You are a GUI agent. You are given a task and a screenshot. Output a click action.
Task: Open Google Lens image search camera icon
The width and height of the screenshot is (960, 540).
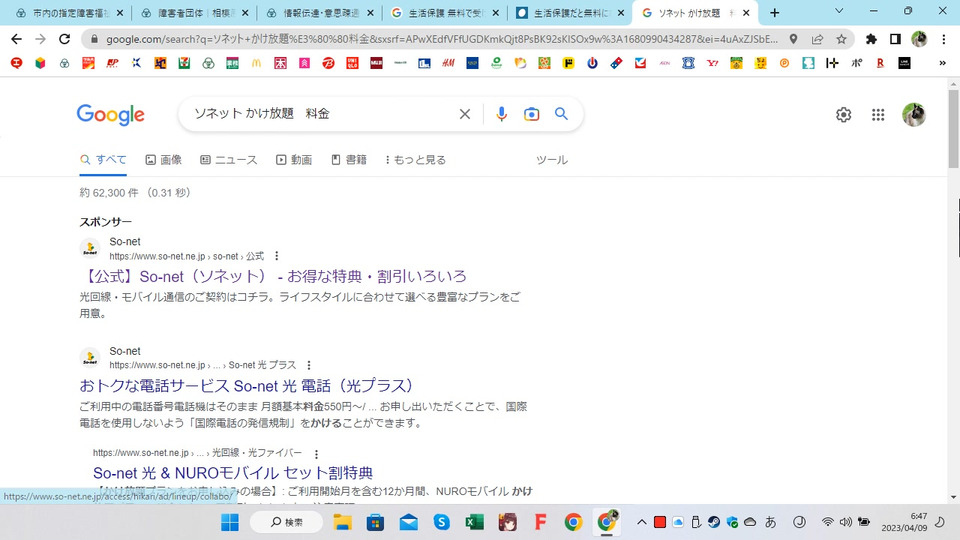(x=531, y=114)
